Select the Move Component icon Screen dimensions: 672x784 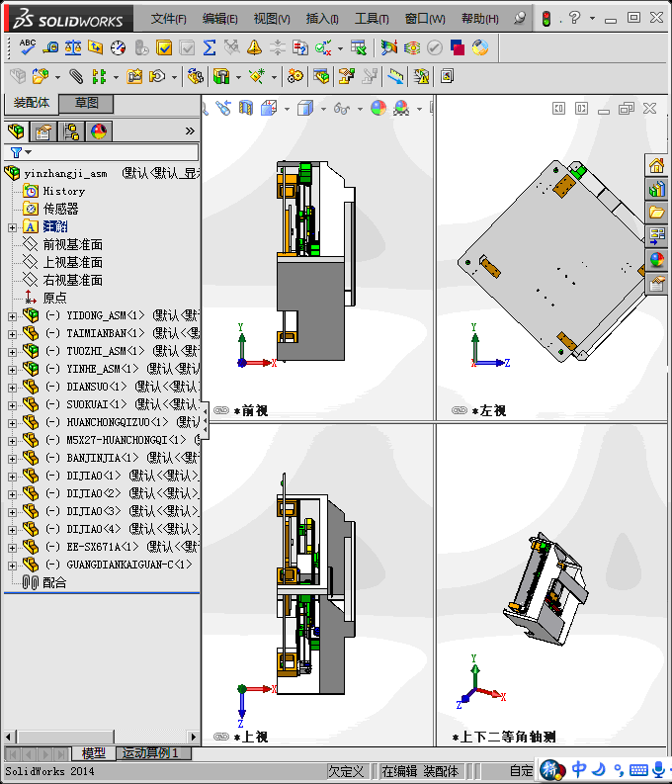[x=157, y=76]
